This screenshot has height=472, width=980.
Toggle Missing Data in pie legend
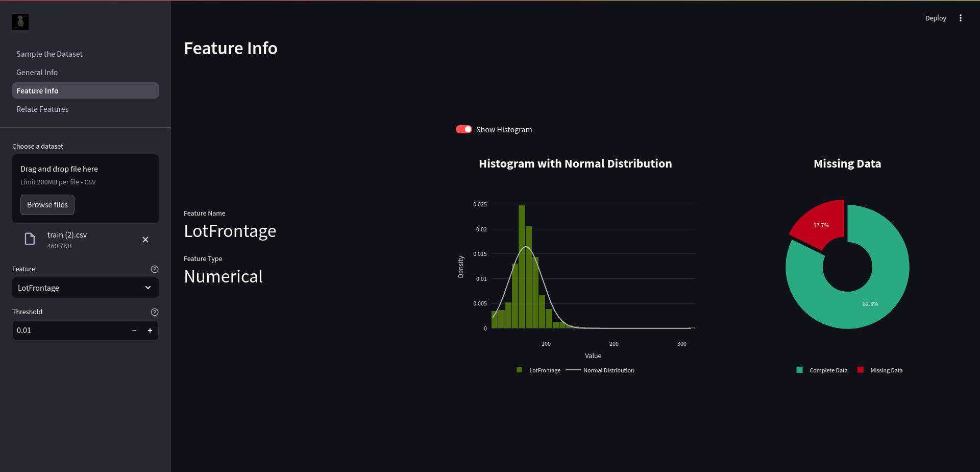tap(880, 370)
